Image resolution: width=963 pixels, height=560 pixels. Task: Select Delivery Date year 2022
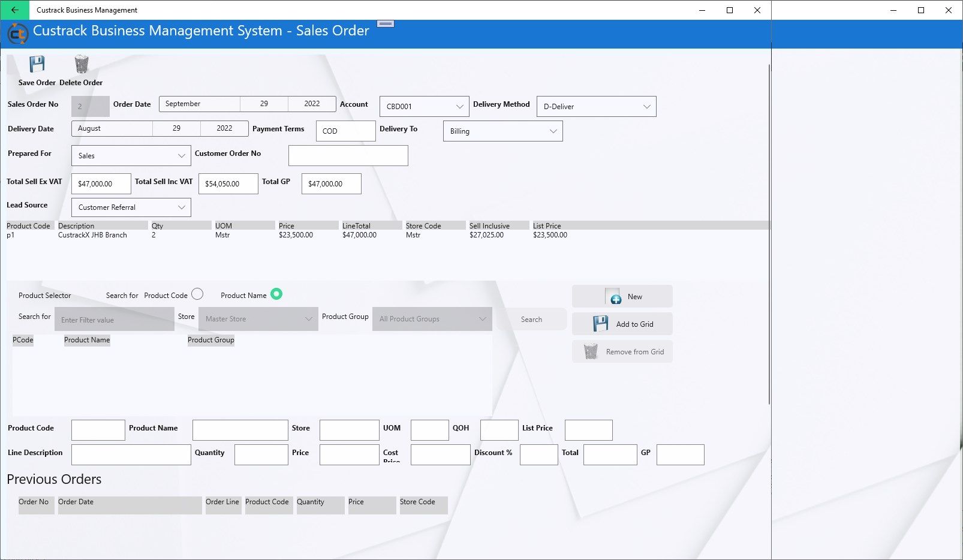(x=224, y=128)
